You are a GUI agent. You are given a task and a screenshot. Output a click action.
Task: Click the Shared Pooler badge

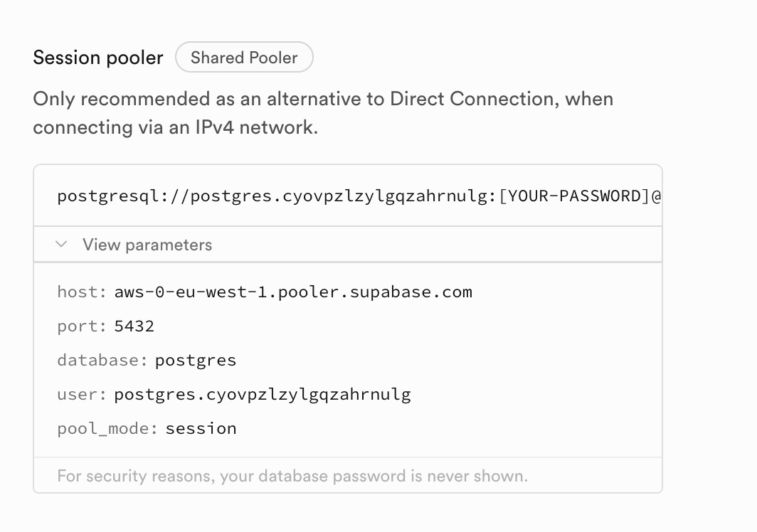pos(244,58)
